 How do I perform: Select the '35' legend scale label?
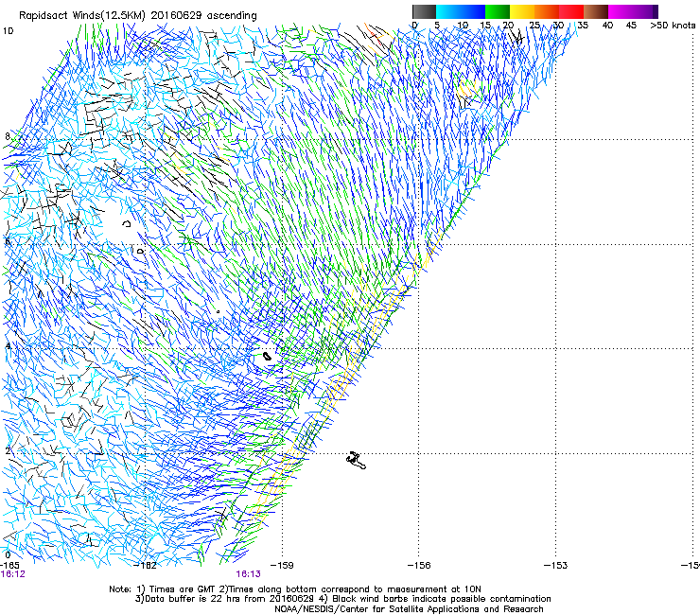(x=583, y=25)
